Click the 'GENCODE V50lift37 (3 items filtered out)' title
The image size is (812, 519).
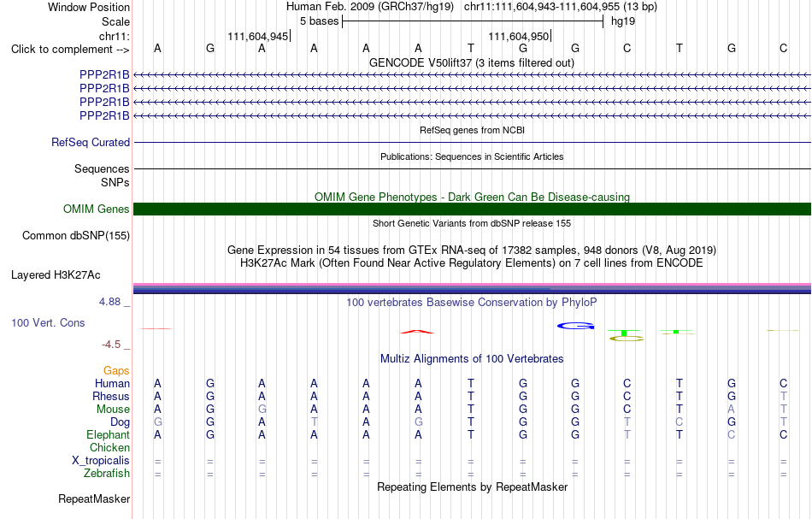[472, 62]
